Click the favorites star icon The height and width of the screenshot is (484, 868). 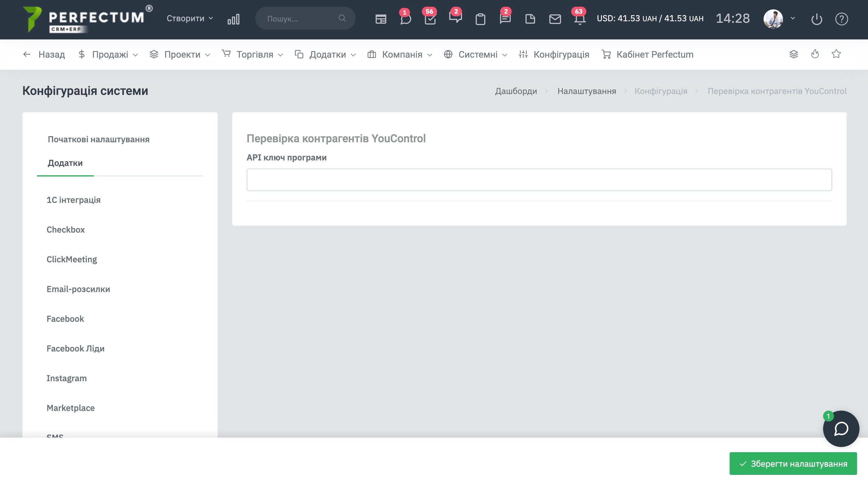tap(836, 54)
